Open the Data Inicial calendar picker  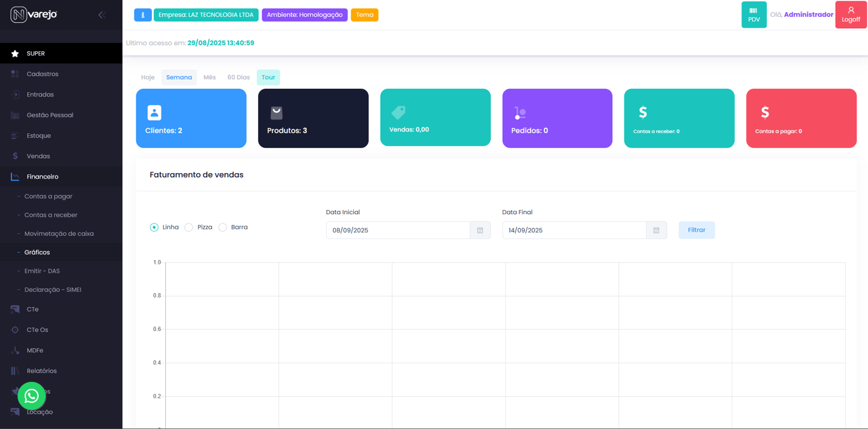480,230
